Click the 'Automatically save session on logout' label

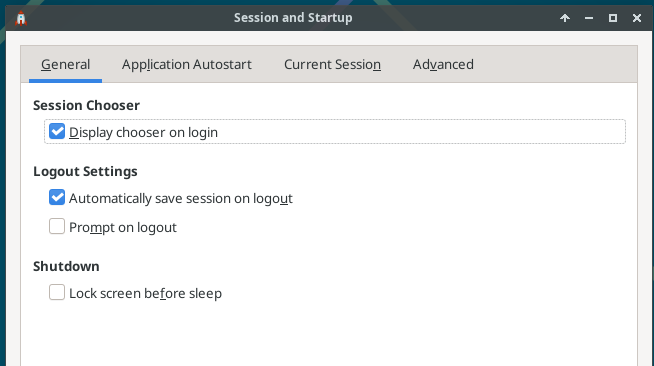181,198
